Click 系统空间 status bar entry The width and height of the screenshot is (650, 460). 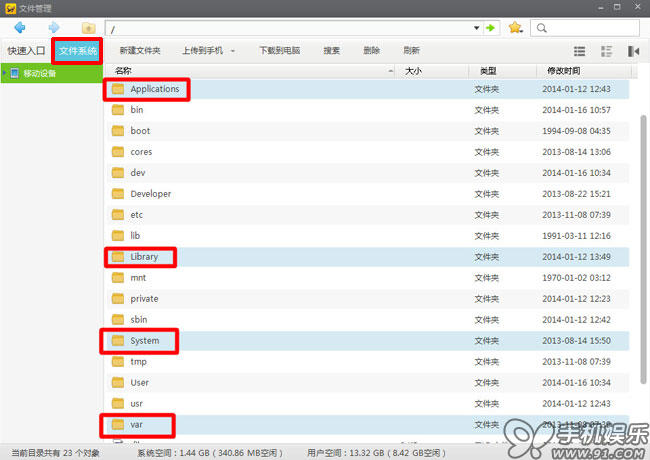[x=210, y=453]
